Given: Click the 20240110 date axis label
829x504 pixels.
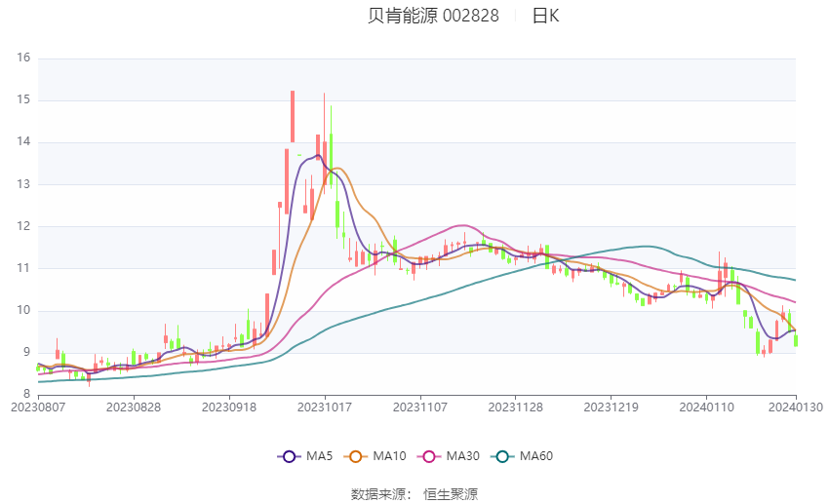Looking at the screenshot, I should (x=706, y=407).
